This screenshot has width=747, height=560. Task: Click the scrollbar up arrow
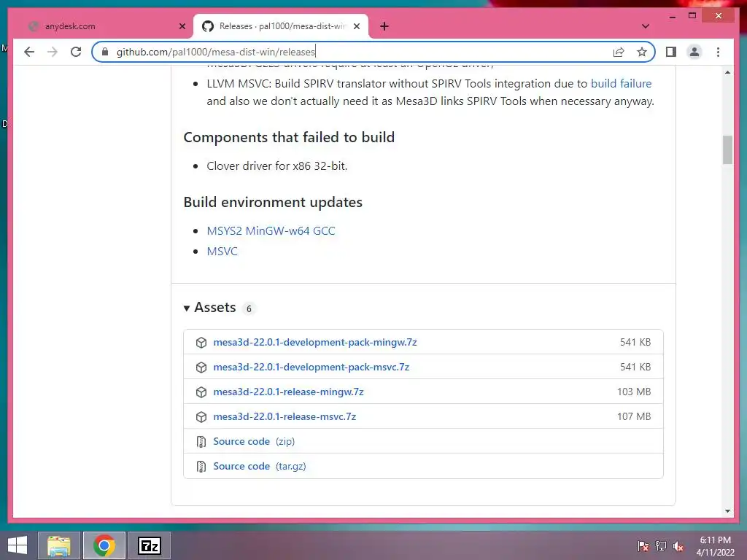(x=727, y=72)
